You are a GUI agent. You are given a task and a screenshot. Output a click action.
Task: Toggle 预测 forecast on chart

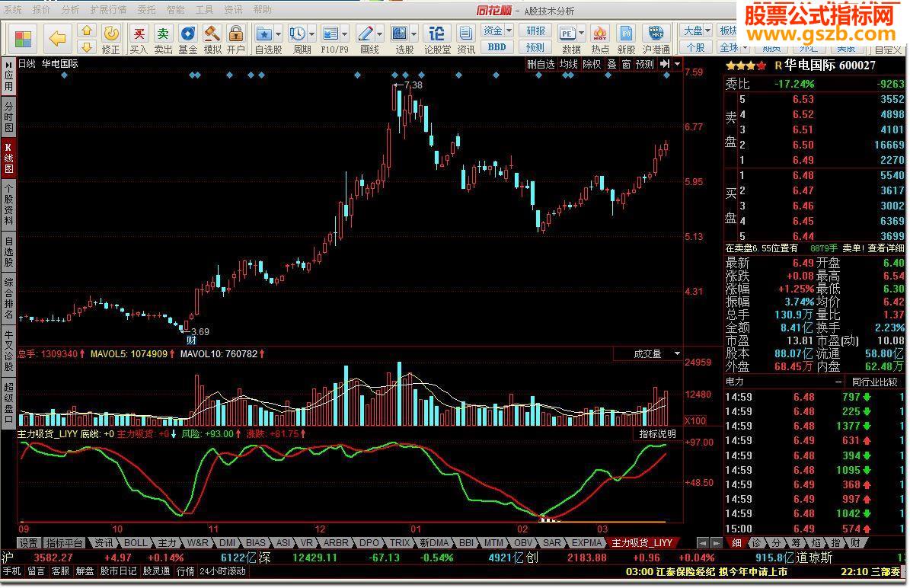[645, 64]
